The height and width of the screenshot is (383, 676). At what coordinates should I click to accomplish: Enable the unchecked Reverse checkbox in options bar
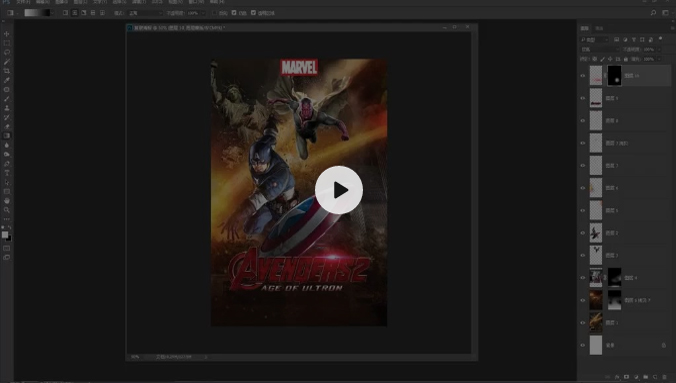214,13
